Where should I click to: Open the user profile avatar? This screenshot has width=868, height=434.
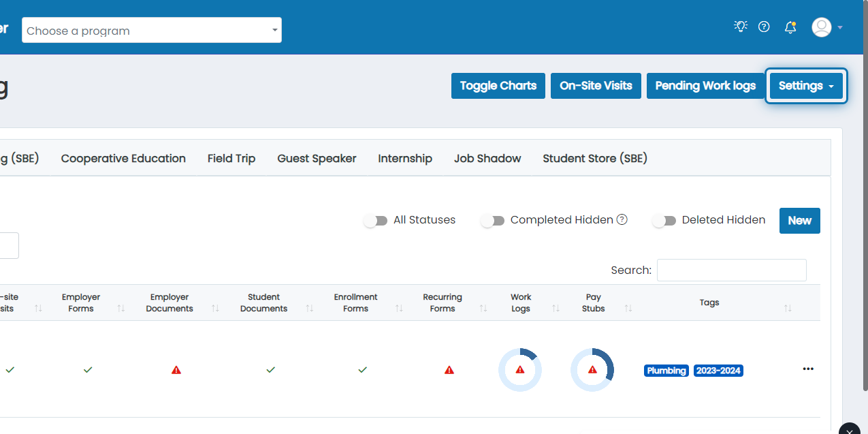[x=822, y=27]
